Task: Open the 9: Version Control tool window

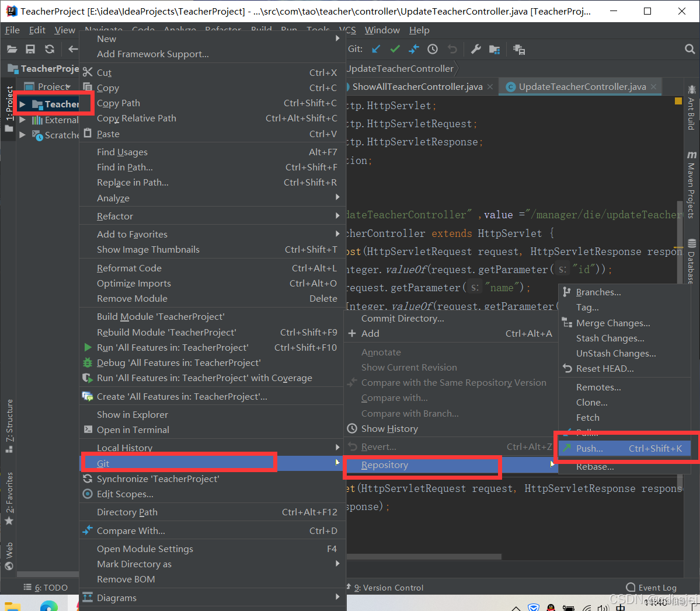Action: point(385,587)
